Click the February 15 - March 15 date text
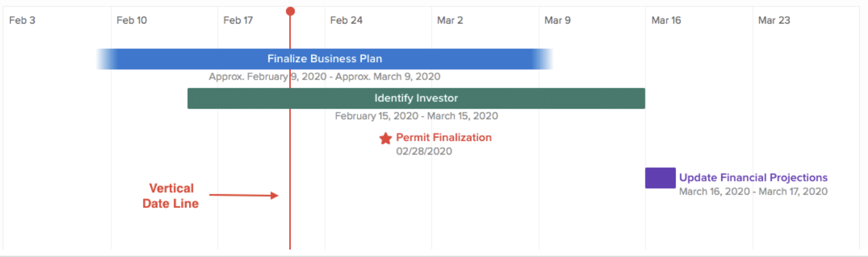Image resolution: width=868 pixels, height=257 pixels. pos(417,116)
